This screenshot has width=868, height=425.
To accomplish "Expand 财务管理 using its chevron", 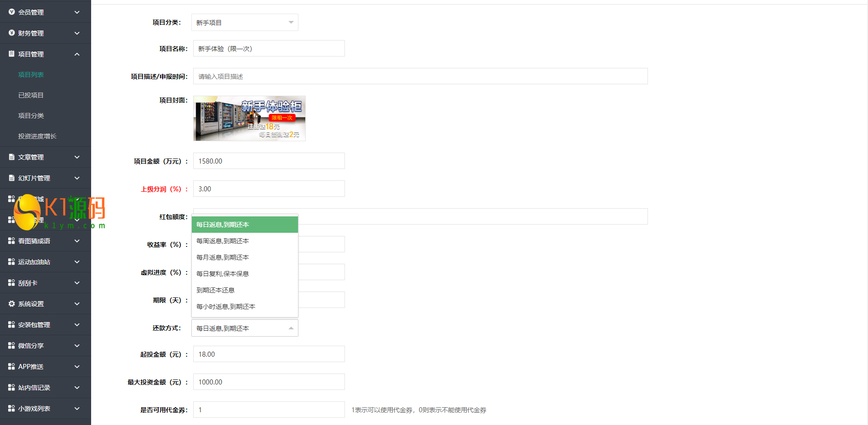I will 77,33.
